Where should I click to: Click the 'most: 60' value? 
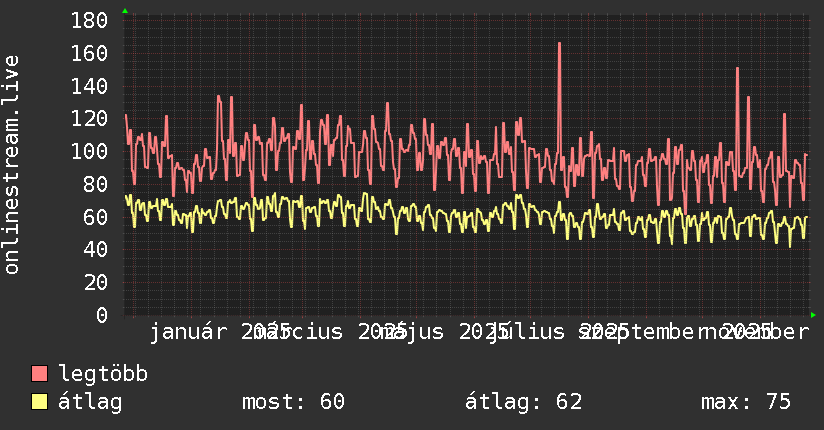[x=293, y=402]
